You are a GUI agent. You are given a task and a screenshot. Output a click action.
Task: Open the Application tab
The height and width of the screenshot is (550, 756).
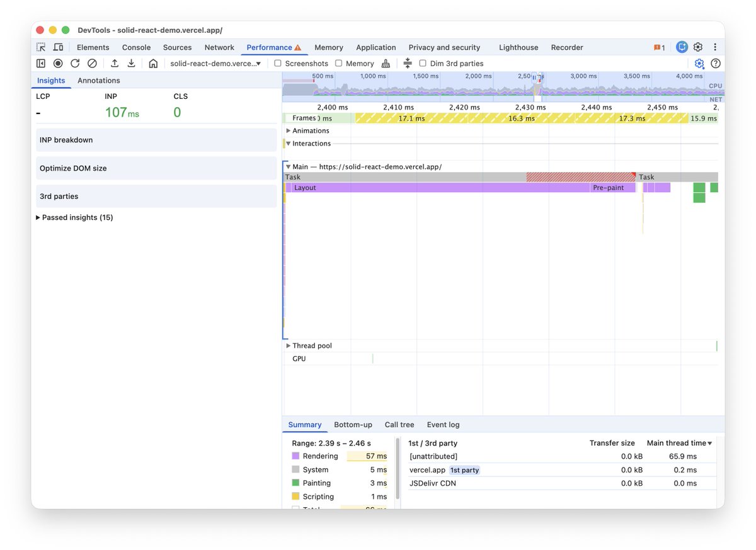(375, 47)
